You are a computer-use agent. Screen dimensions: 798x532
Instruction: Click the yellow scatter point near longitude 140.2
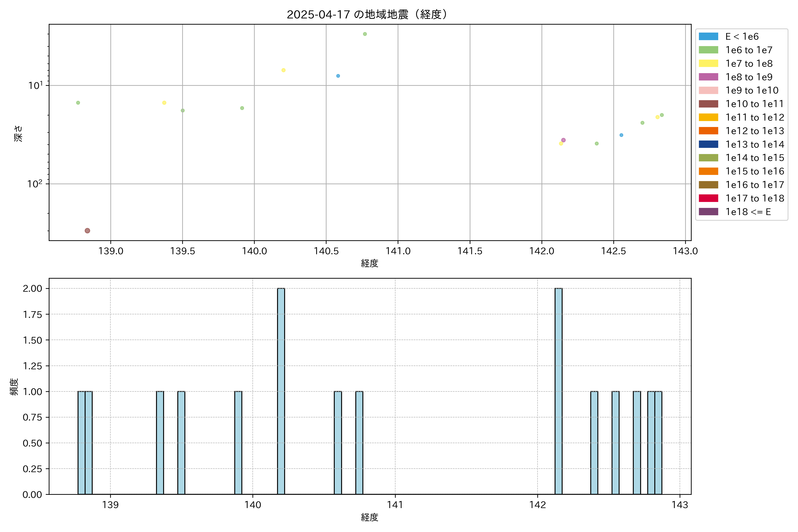283,70
